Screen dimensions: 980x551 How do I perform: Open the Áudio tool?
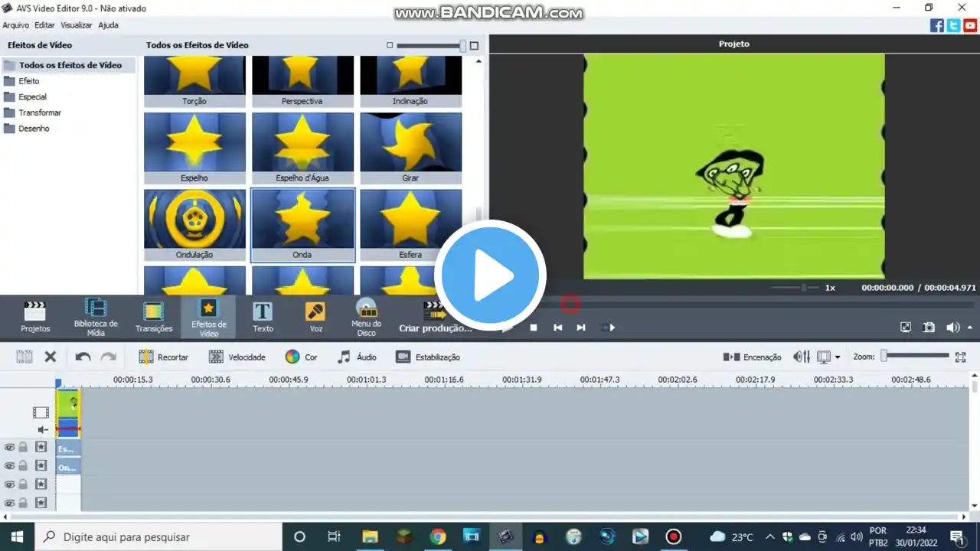(358, 357)
